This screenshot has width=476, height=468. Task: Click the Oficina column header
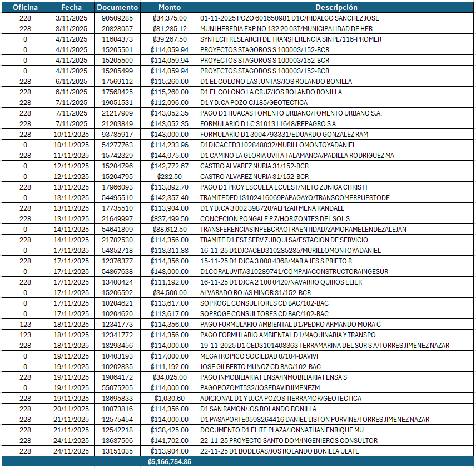click(25, 7)
